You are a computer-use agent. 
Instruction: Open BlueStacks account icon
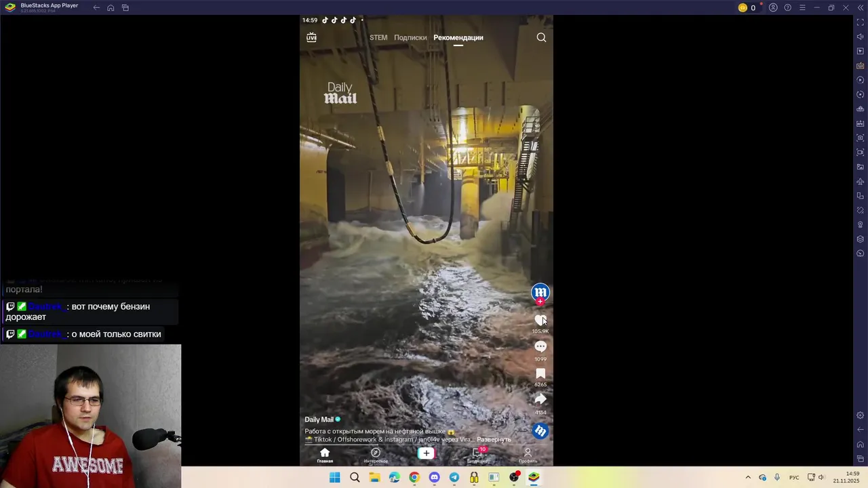pyautogui.click(x=773, y=7)
